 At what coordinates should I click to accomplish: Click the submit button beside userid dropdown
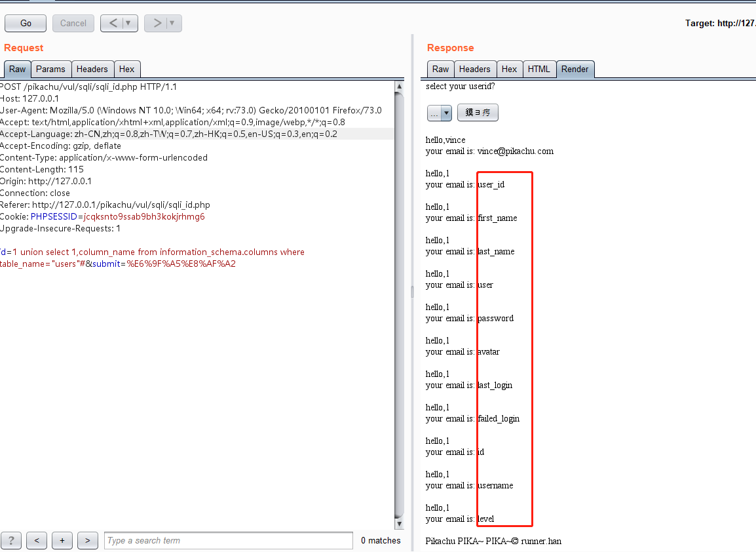coord(478,112)
